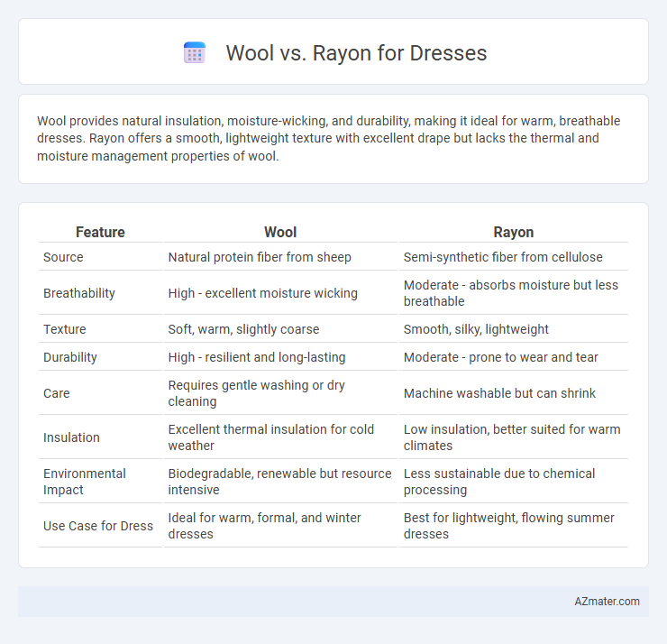The height and width of the screenshot is (644, 667).
Task: Select the 'Environmental Impact' row label
Action: click(x=84, y=482)
